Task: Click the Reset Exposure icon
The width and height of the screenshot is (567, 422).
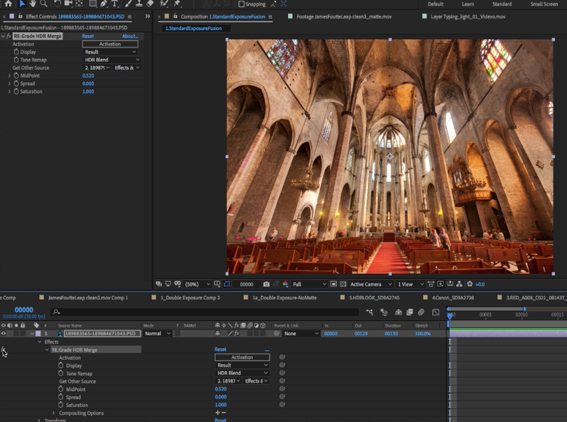Action: 470,284
